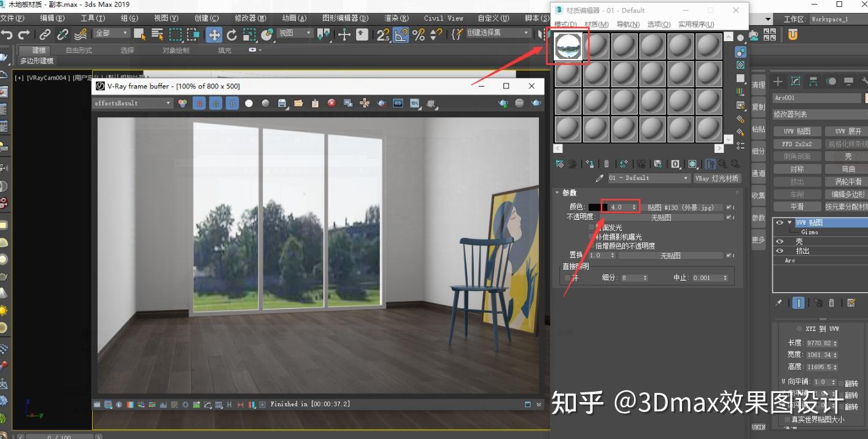Pick material from object using eyedropper
868x439 pixels.
pos(600,177)
